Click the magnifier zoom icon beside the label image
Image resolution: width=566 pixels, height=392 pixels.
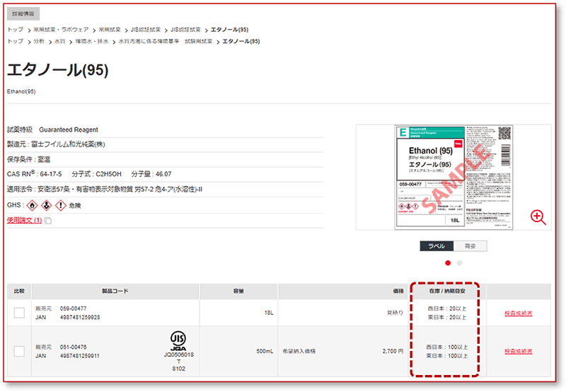(x=538, y=218)
